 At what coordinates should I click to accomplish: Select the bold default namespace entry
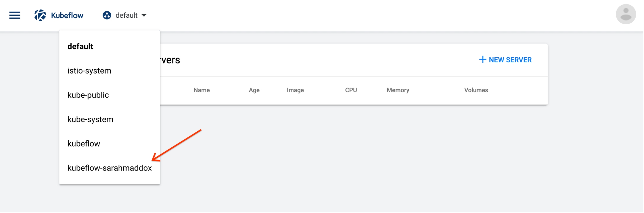click(x=80, y=46)
